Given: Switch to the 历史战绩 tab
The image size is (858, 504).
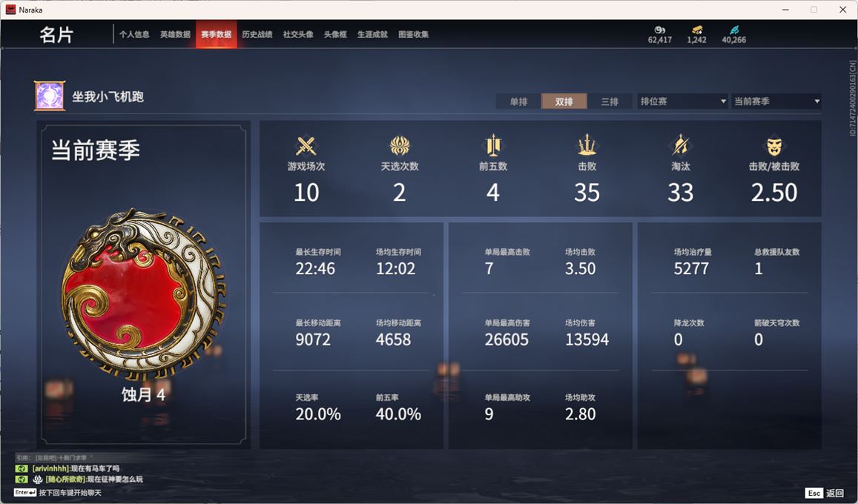Looking at the screenshot, I should point(257,34).
